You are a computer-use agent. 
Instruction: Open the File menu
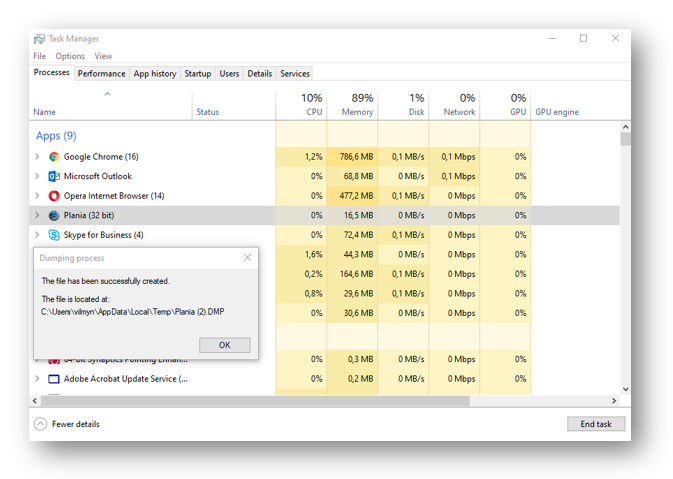39,56
